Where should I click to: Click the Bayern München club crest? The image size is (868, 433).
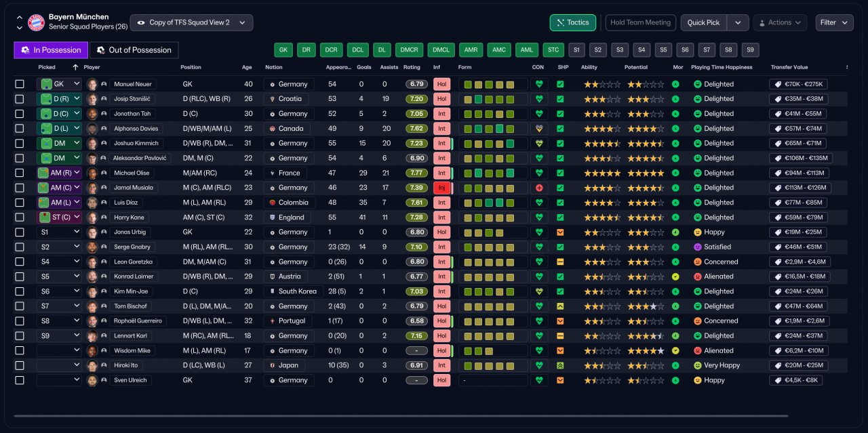[x=36, y=22]
